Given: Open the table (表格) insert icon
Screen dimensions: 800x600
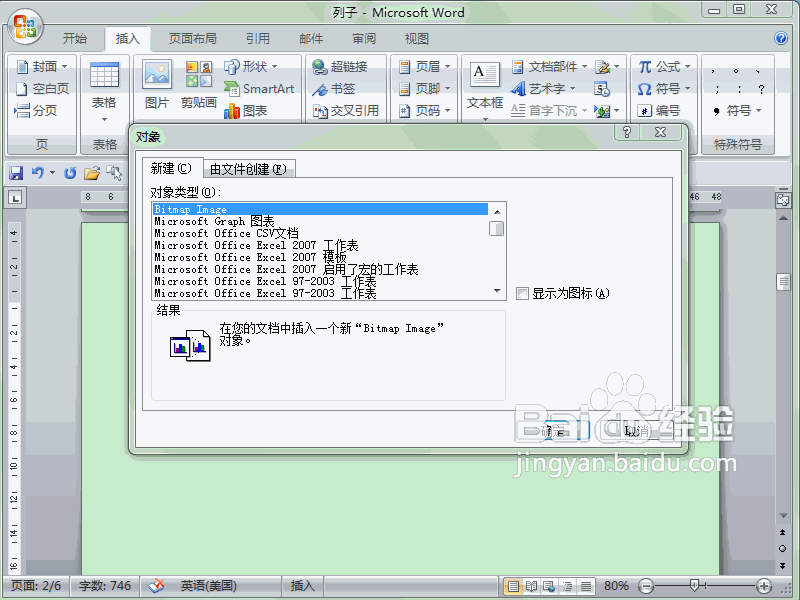Looking at the screenshot, I should tap(104, 76).
